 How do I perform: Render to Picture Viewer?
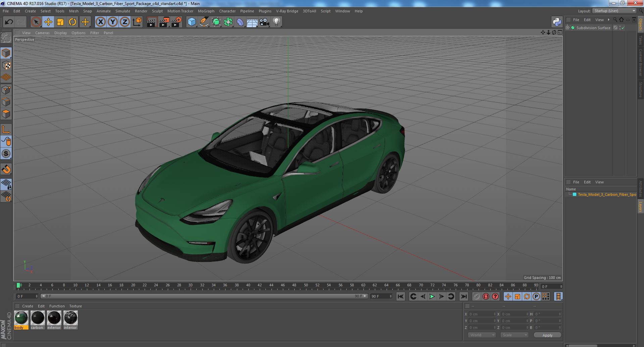(x=164, y=22)
